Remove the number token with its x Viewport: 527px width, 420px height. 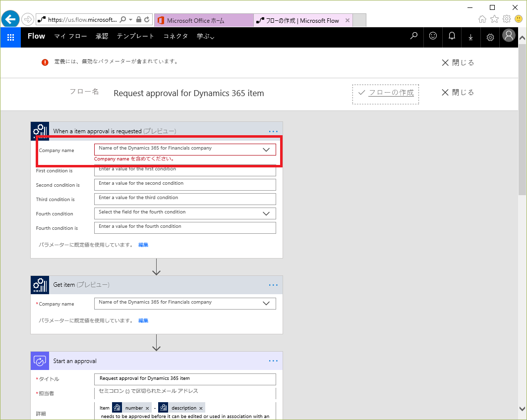[x=147, y=408]
